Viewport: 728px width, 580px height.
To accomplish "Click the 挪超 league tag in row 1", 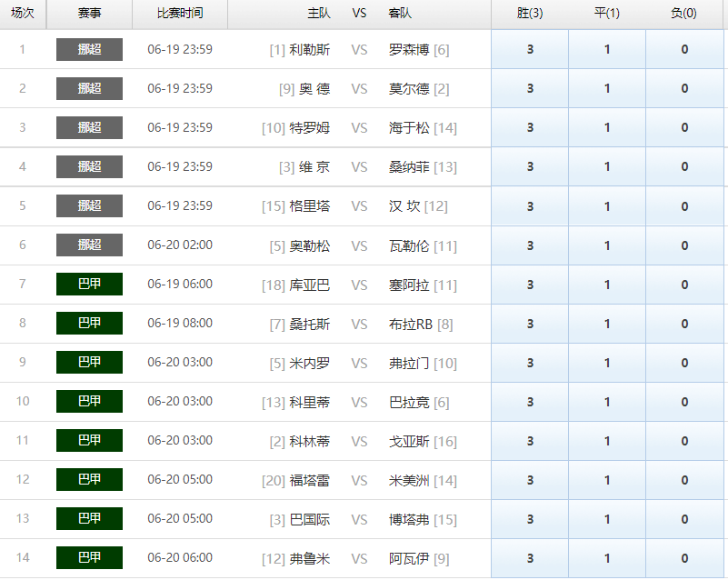I will point(90,49).
